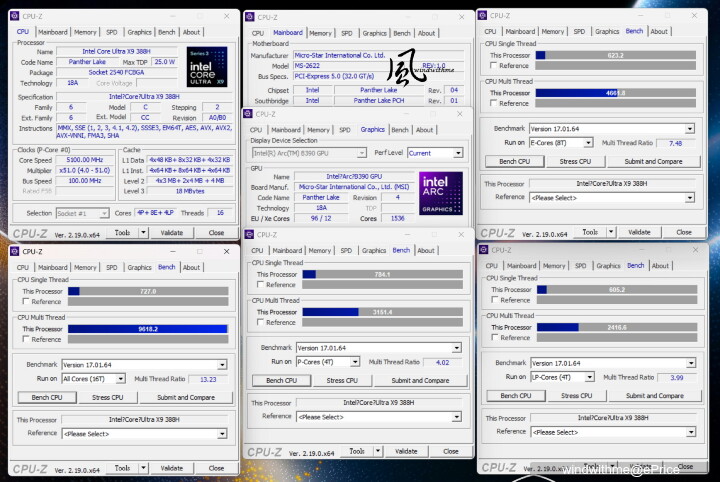Click the Cores 4P + 8E + 4LP value

coord(155,213)
